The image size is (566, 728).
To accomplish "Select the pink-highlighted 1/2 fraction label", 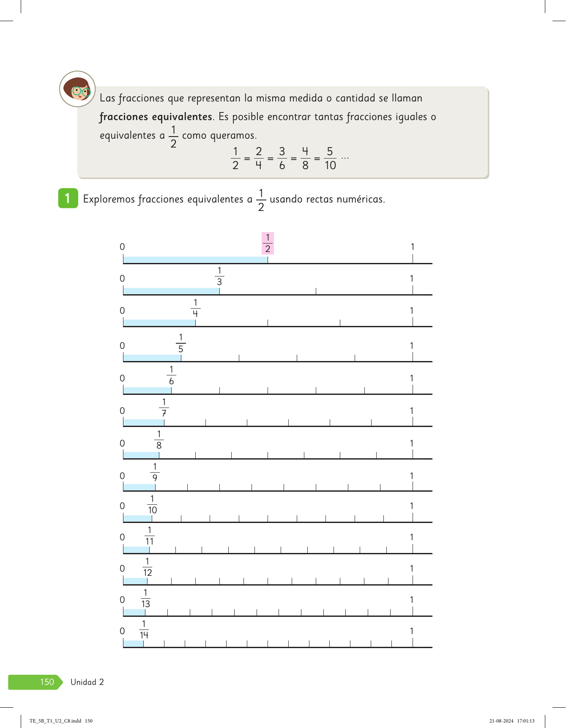I will coord(268,243).
